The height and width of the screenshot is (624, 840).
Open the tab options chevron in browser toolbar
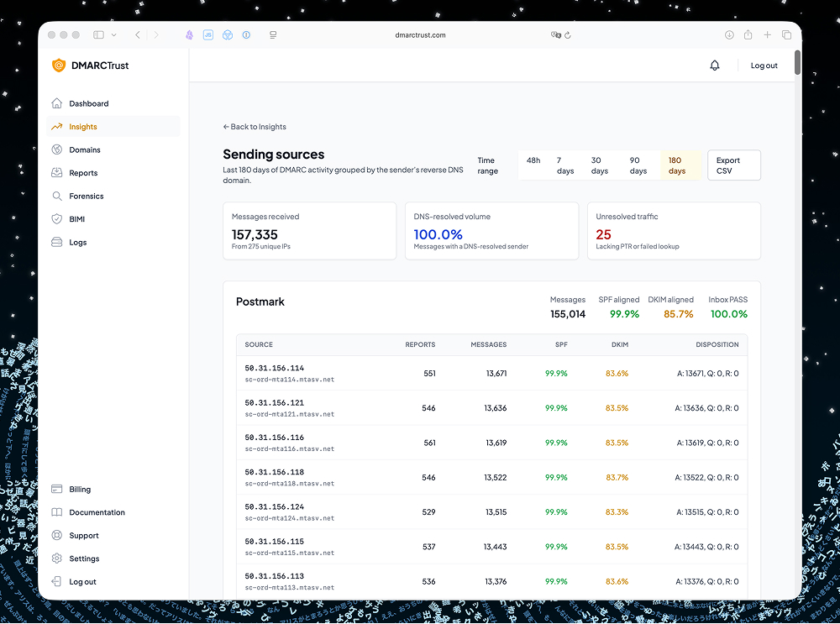click(114, 34)
